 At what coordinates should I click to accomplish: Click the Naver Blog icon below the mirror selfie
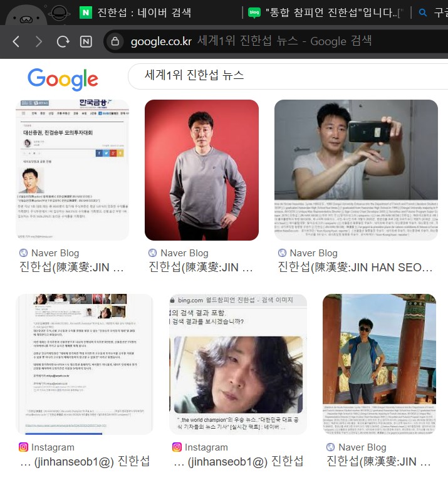click(282, 253)
